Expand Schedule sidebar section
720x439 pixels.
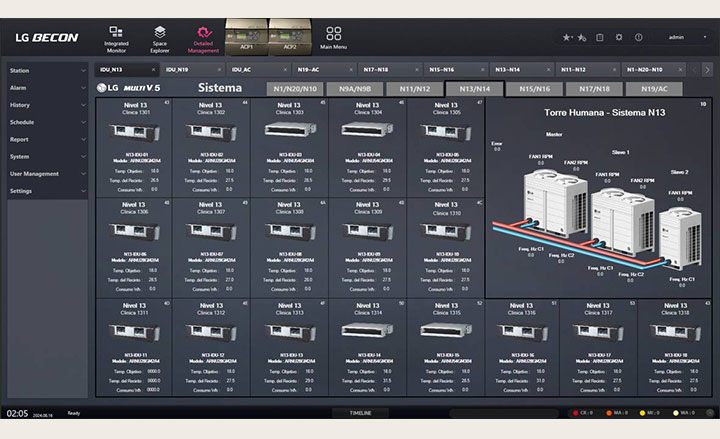click(47, 122)
